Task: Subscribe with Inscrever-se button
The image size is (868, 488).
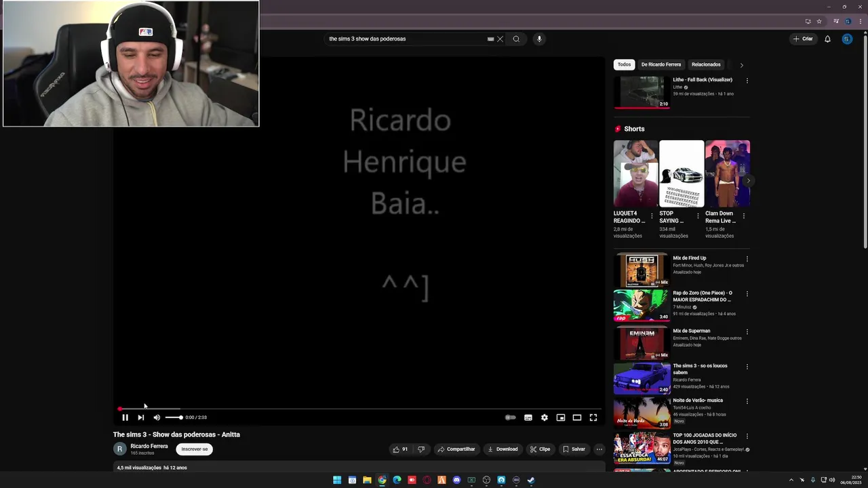Action: click(195, 449)
